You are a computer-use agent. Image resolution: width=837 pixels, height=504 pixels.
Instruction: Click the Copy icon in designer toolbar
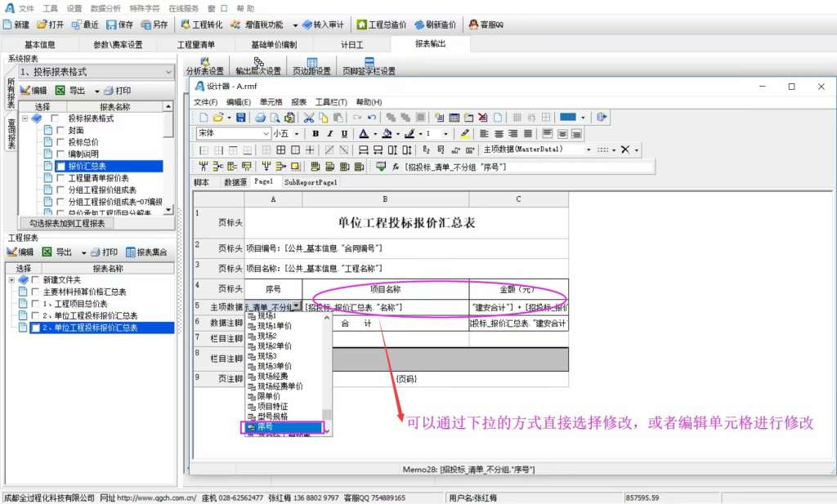(324, 118)
